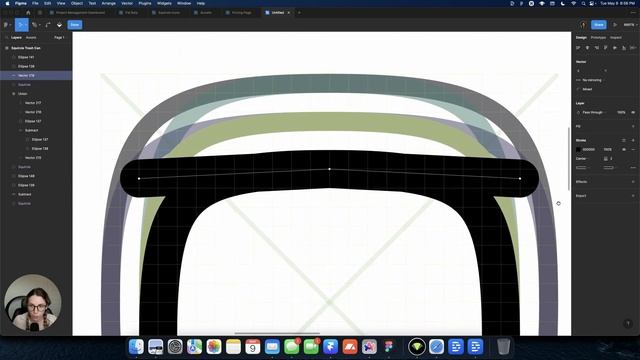Switch to the Inspect tab
This screenshot has height=360, width=640.
point(616,38)
